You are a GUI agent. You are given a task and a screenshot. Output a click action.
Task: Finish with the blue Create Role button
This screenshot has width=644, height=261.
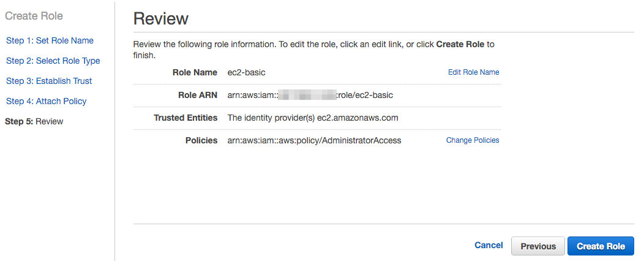601,246
